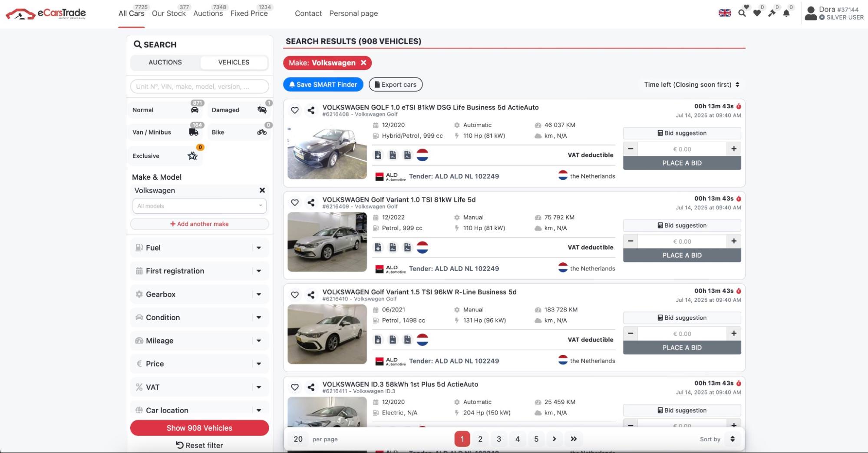Switch search to VEHICLES tab

point(234,63)
